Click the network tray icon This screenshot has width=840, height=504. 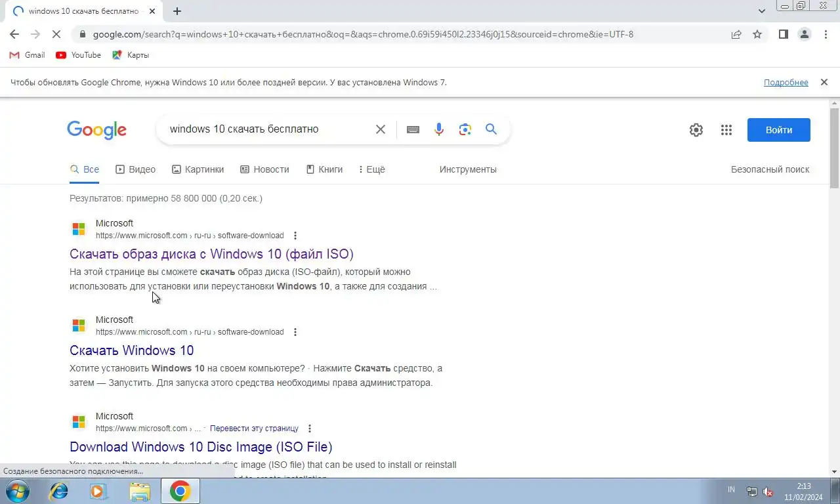(752, 492)
